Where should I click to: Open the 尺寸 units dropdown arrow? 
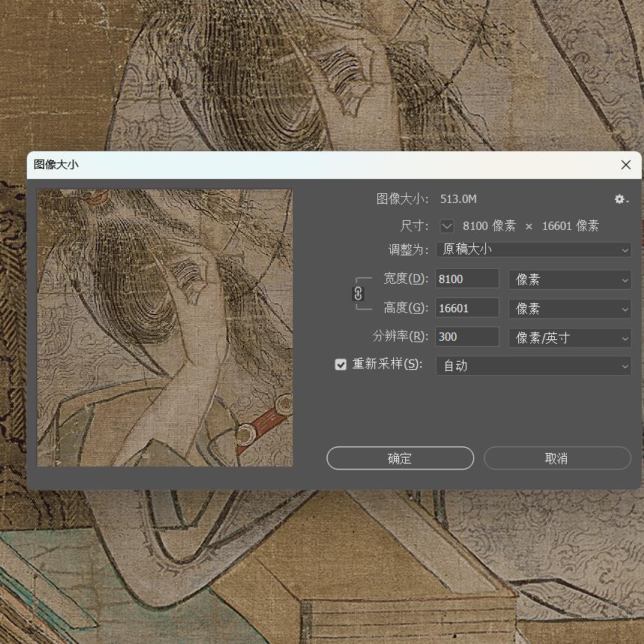(447, 226)
